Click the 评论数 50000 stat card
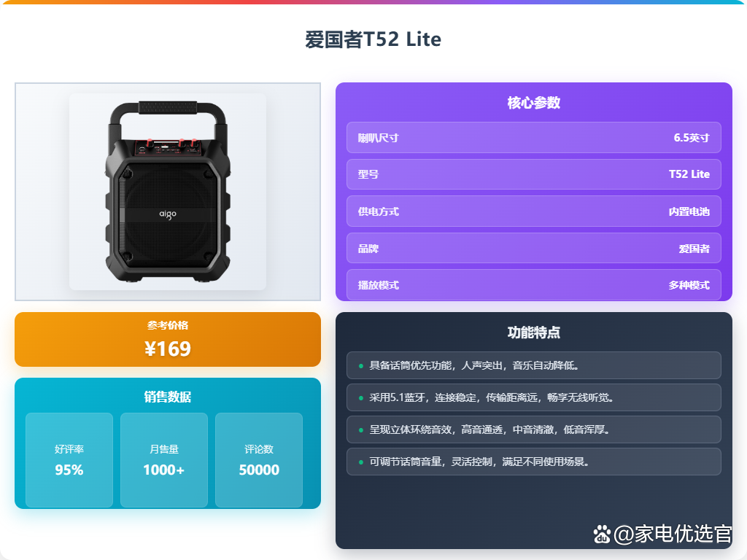Screen dimensions: 747x560 (259, 460)
